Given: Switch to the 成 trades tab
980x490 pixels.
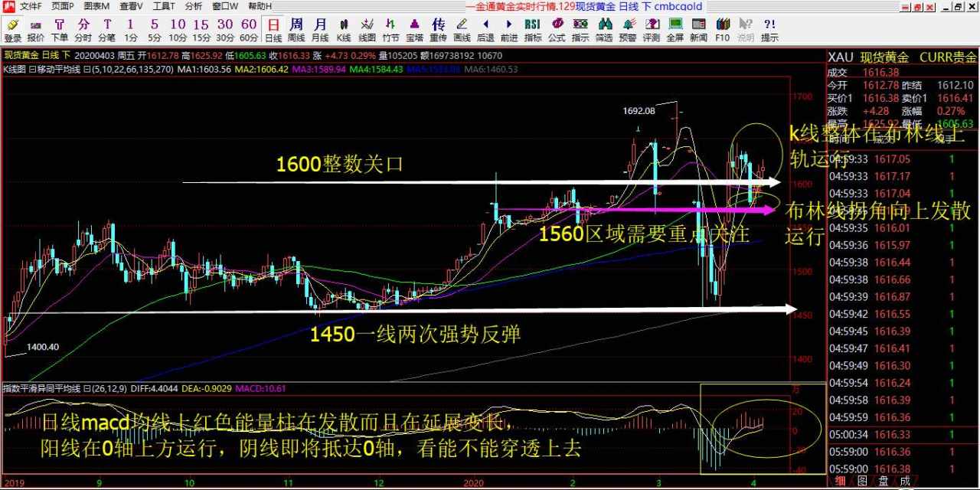Looking at the screenshot, I should click(x=905, y=481).
